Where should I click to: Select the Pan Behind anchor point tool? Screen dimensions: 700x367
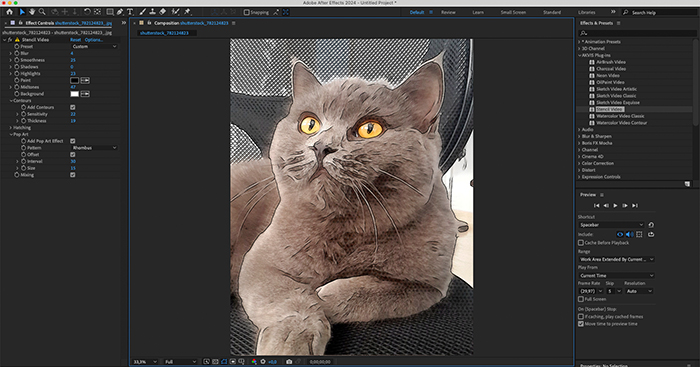[97, 12]
